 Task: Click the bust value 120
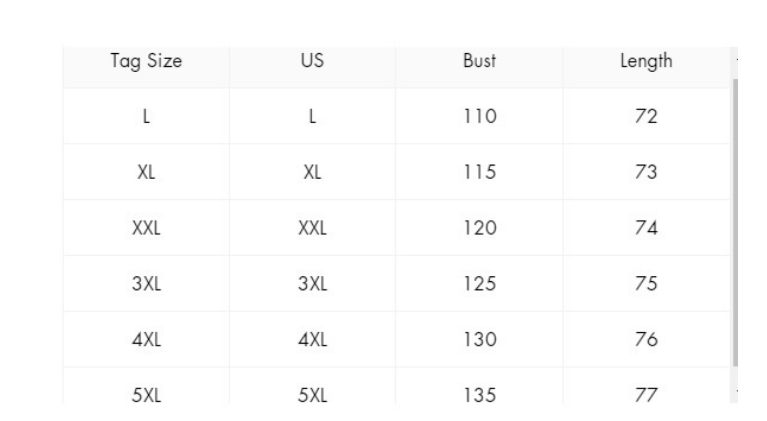coord(479,229)
